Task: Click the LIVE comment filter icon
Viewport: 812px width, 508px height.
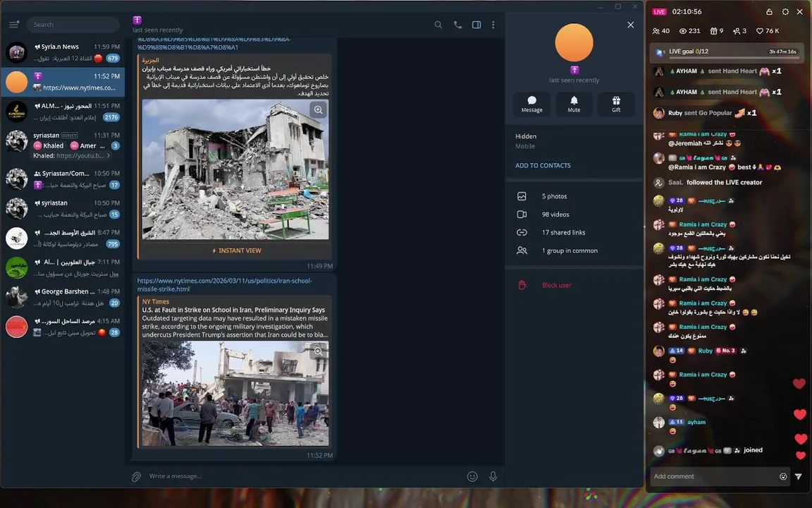Action: coord(799,476)
